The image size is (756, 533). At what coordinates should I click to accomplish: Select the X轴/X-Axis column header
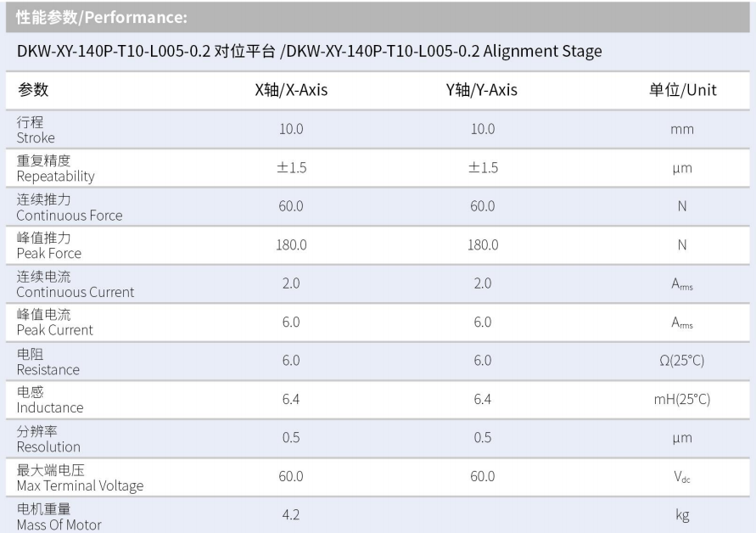click(x=291, y=90)
